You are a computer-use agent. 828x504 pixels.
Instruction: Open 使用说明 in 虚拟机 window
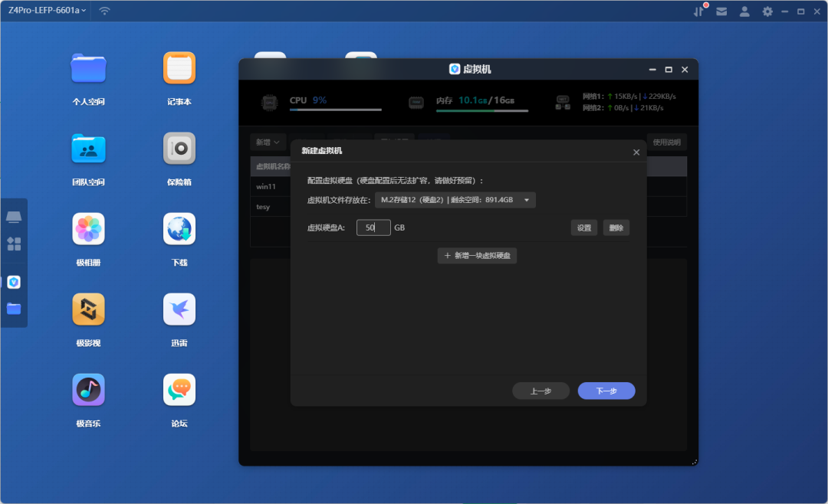[666, 142]
